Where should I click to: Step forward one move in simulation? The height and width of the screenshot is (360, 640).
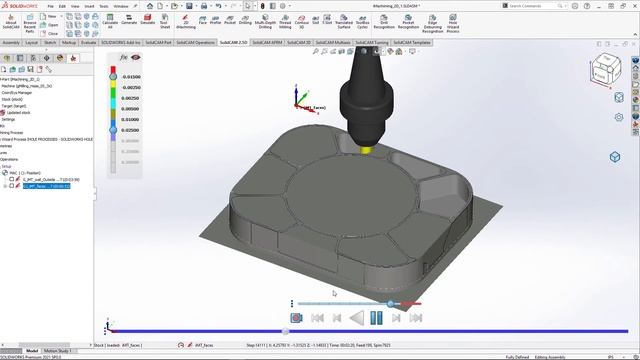[x=396, y=318]
